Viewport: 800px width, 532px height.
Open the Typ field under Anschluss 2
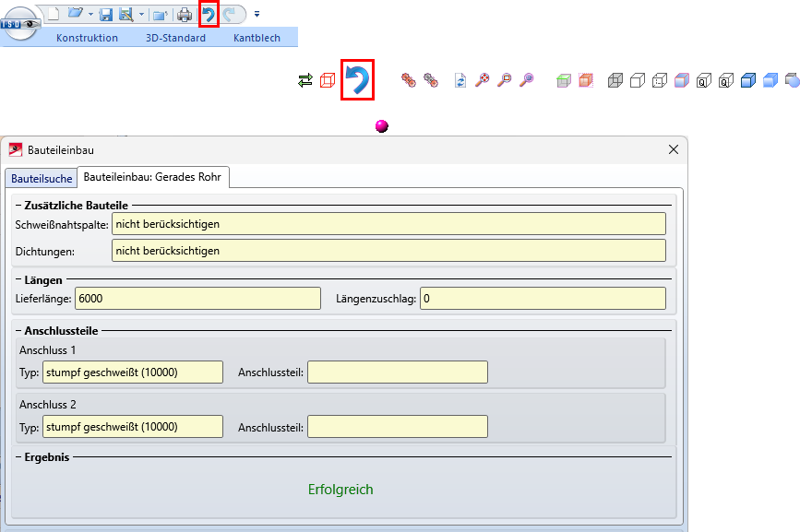click(133, 427)
